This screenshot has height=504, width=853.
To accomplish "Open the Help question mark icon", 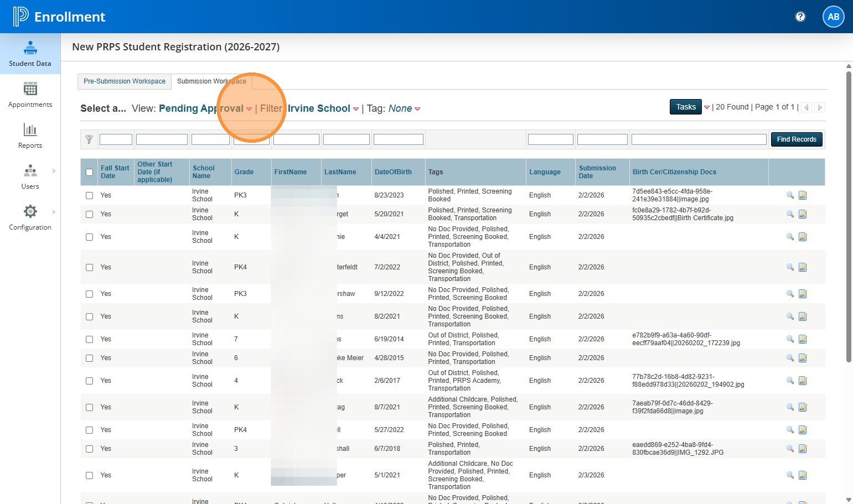I will click(800, 17).
